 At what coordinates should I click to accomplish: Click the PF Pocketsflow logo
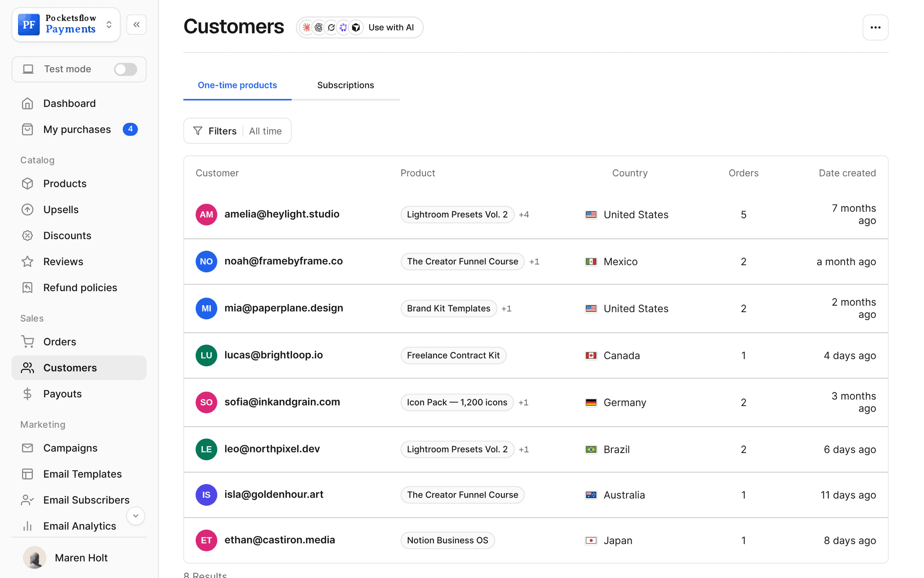coord(29,24)
